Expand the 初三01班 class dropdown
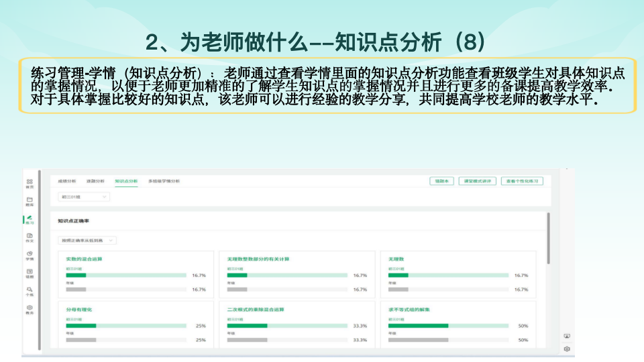The height and width of the screenshot is (362, 644). (x=85, y=197)
